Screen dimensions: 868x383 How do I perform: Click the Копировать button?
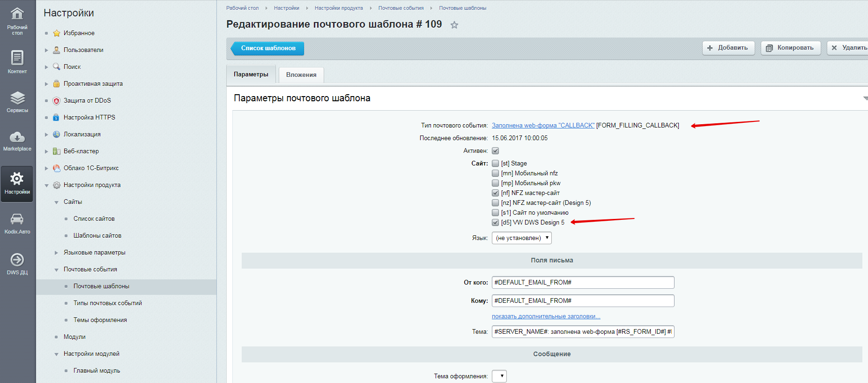[x=791, y=48]
